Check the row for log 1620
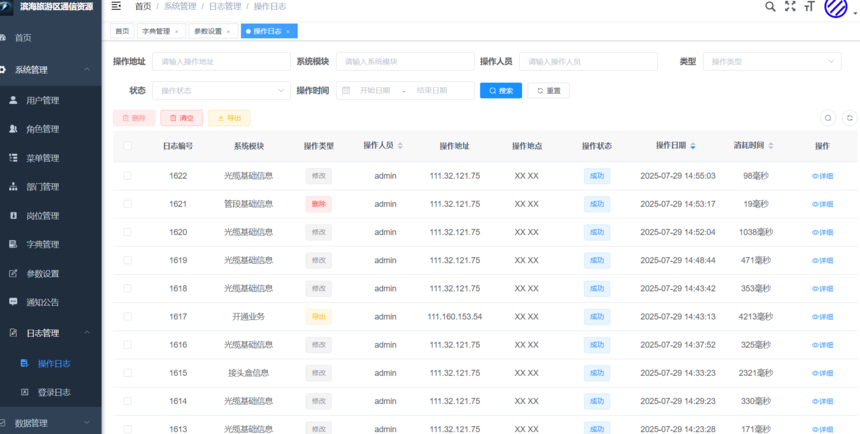 click(128, 232)
